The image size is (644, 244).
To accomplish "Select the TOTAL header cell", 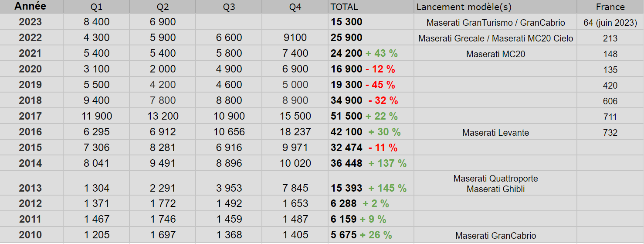I will [371, 7].
